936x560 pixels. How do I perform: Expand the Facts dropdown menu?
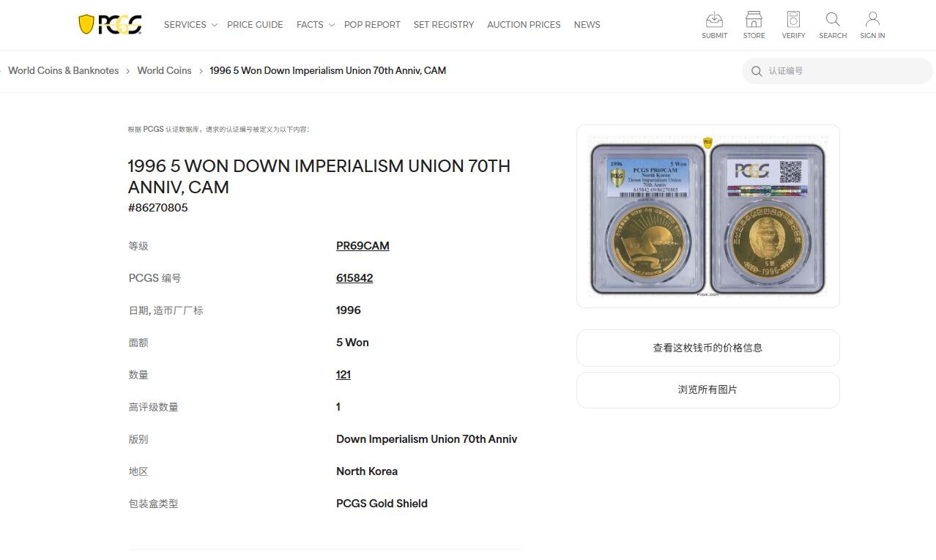[315, 24]
